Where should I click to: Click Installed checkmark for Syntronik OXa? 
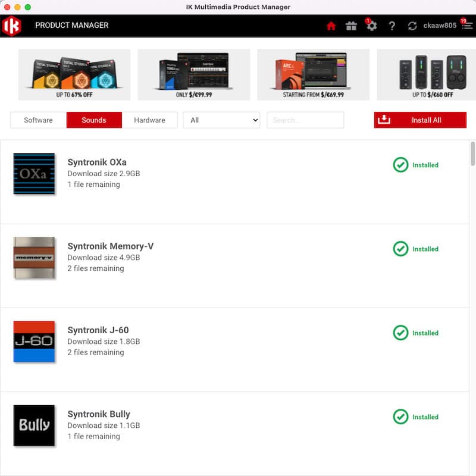[x=400, y=165]
